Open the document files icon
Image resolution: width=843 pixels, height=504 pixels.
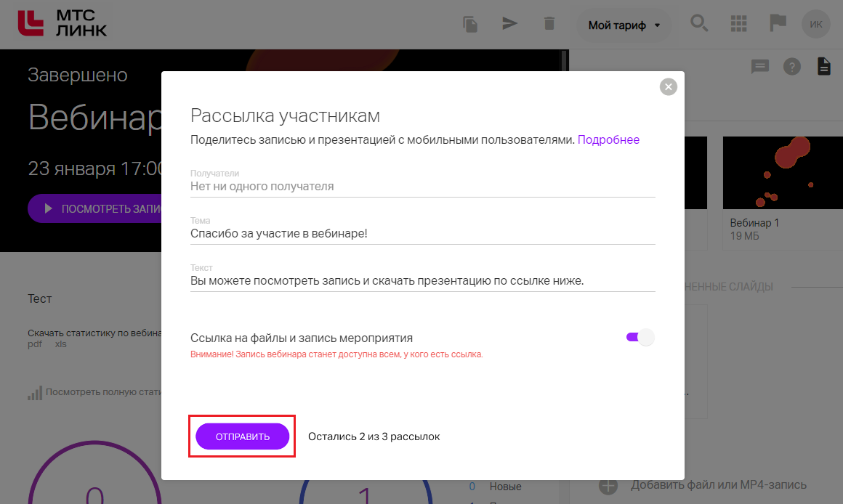tap(823, 66)
